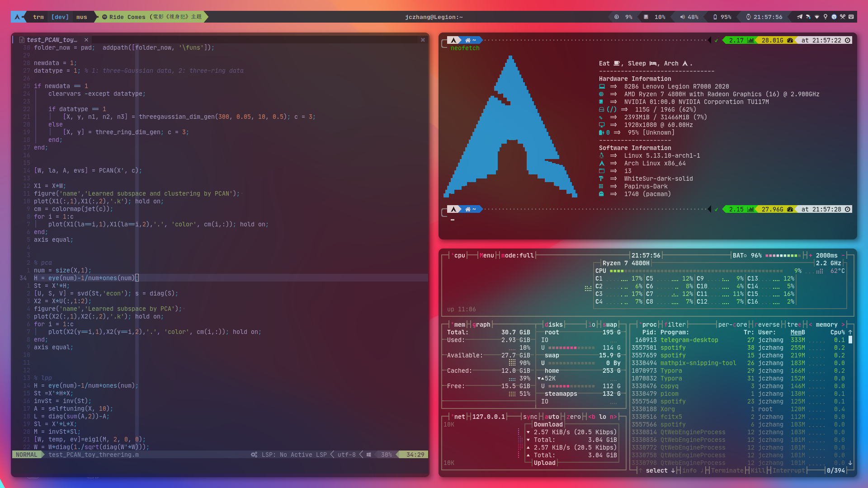This screenshot has width=868, height=488.
Task: Click the volume speaker icon showing 48%
Action: pos(682,17)
